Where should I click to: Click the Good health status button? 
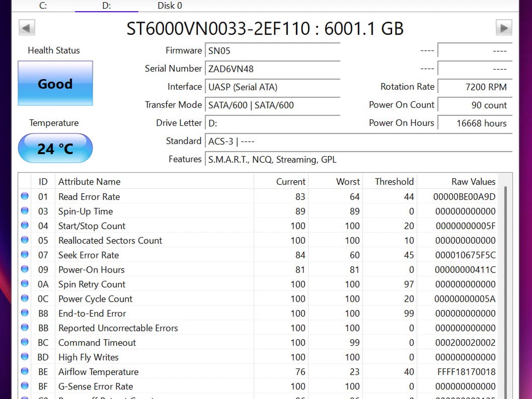pyautogui.click(x=55, y=83)
